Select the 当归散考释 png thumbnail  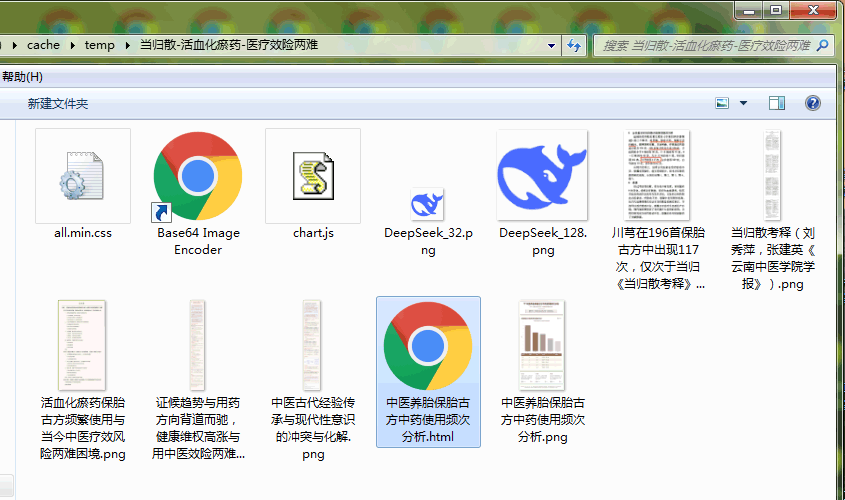point(772,176)
